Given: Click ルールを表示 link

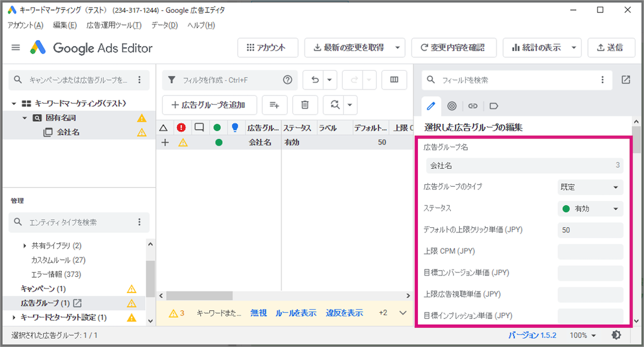Looking at the screenshot, I should (296, 313).
